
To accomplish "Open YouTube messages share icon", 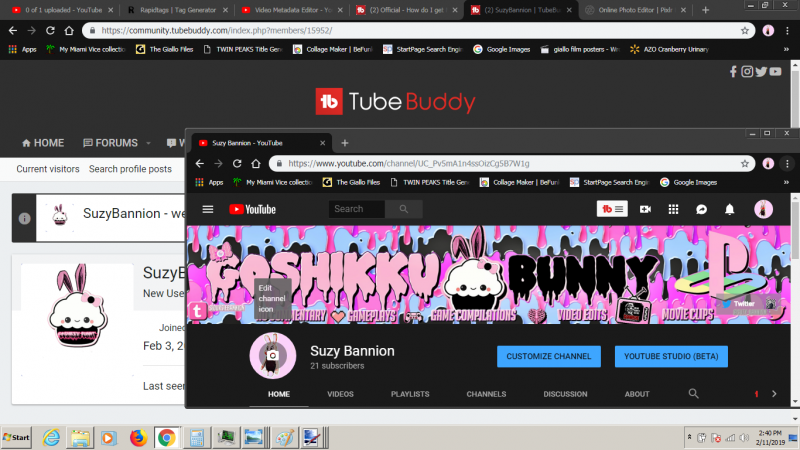I will tap(702, 209).
